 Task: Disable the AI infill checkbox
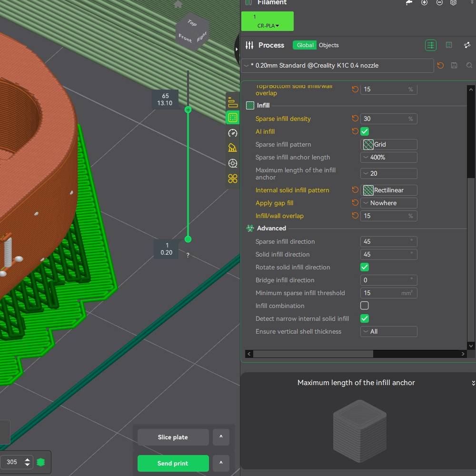click(x=365, y=131)
